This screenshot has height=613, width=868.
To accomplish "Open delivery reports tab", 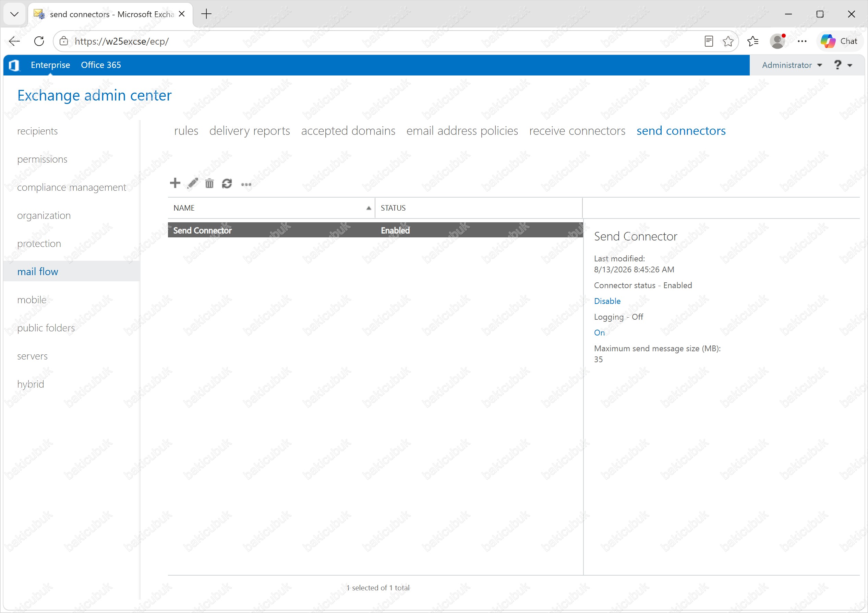I will point(250,131).
